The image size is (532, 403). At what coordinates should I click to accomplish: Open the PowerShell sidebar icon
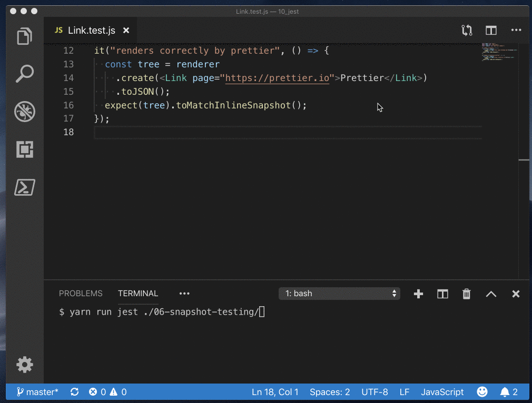[24, 187]
